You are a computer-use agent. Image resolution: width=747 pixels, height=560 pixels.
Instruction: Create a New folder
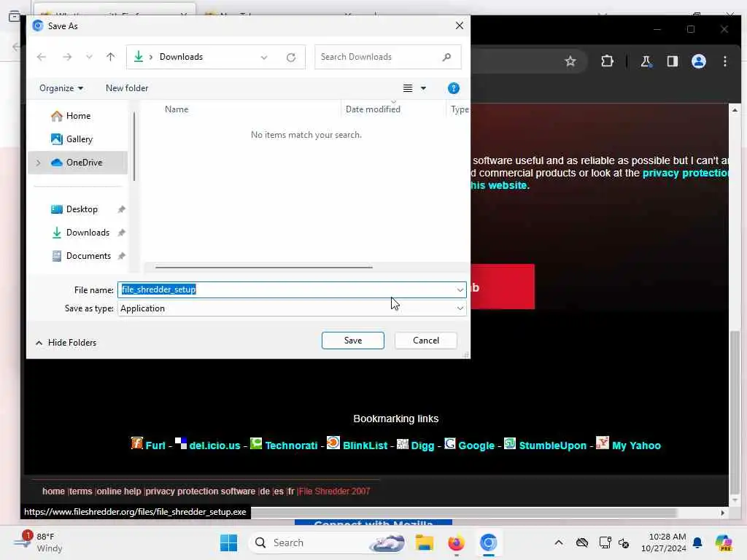pos(127,88)
